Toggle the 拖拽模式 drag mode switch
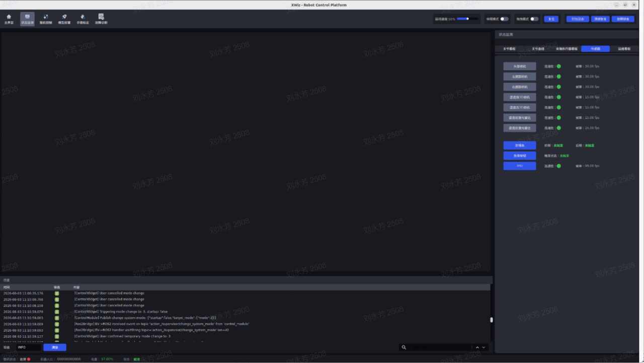Screen dimensions: 644x363 pos(534,19)
